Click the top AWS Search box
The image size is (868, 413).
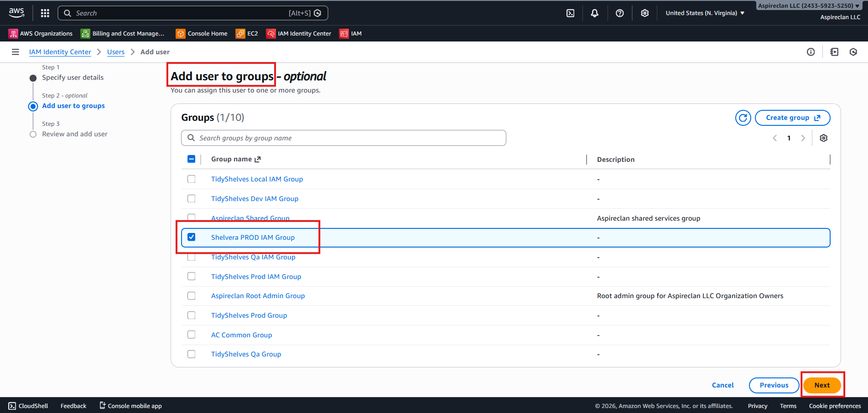click(193, 13)
